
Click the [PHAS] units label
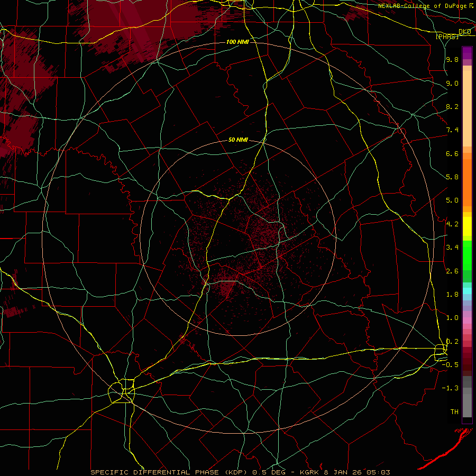pos(447,36)
